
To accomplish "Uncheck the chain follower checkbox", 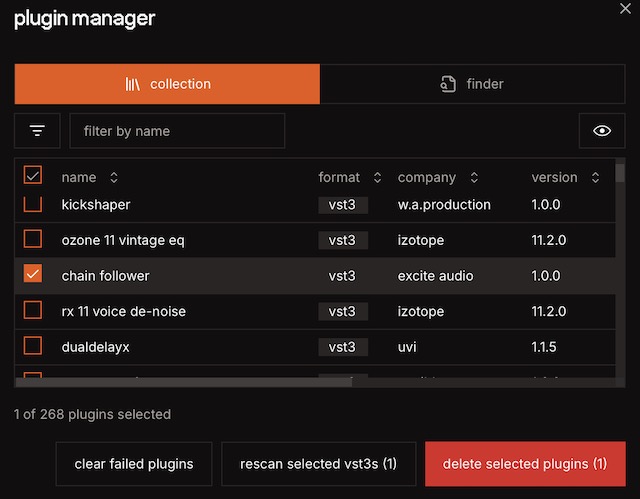I will pyautogui.click(x=33, y=274).
